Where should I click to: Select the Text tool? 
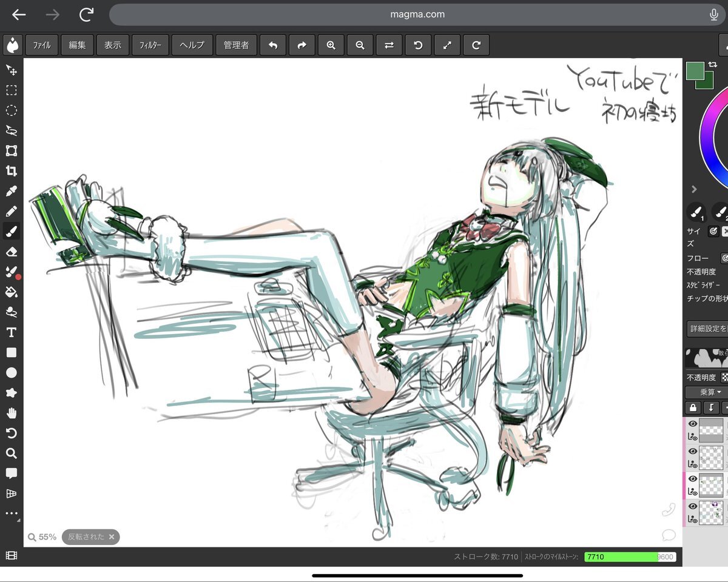point(11,332)
